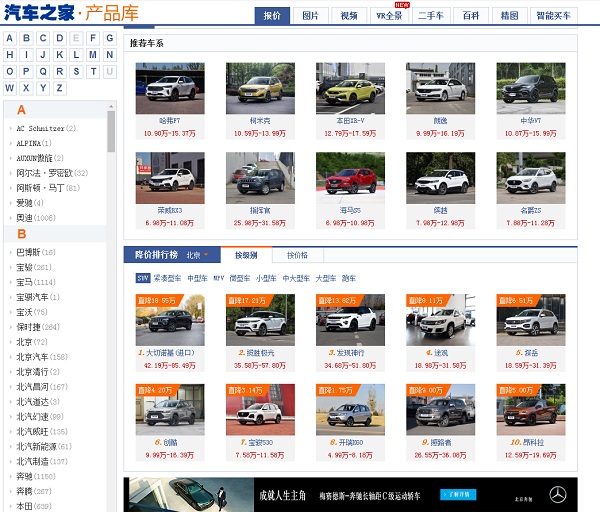Open the 北京 city dropdown
600x512 pixels.
197,255
